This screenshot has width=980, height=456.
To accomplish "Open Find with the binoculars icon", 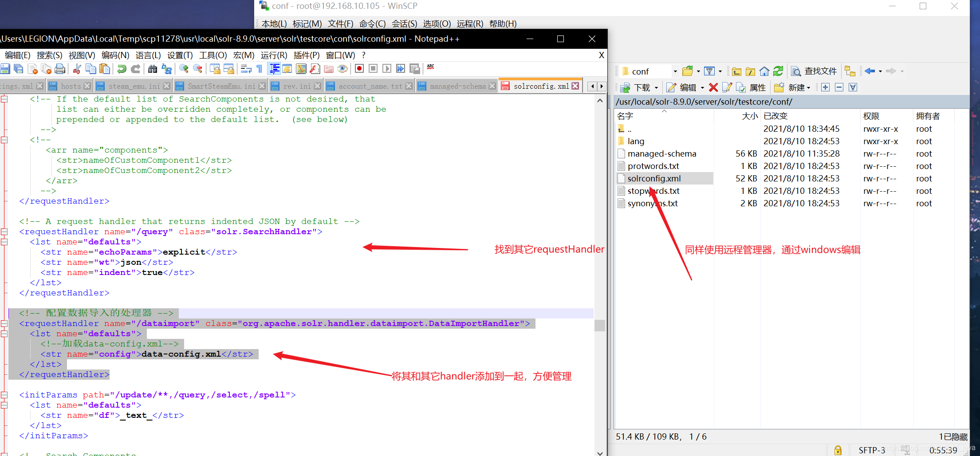I will [x=153, y=69].
